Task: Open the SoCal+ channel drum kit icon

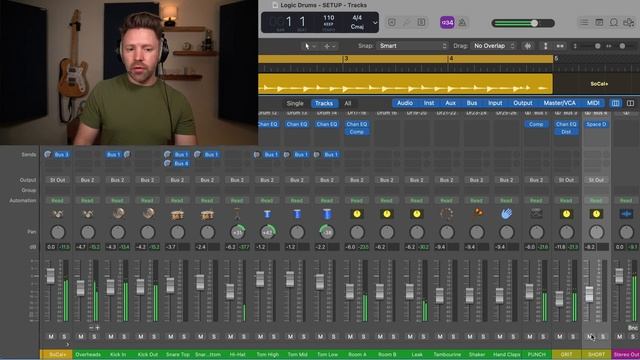Action: point(58,214)
